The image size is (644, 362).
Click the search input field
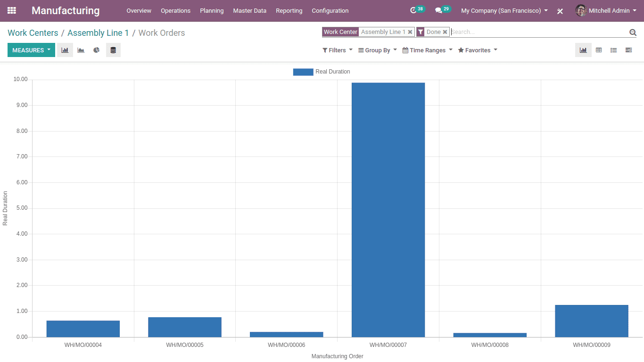coord(539,32)
